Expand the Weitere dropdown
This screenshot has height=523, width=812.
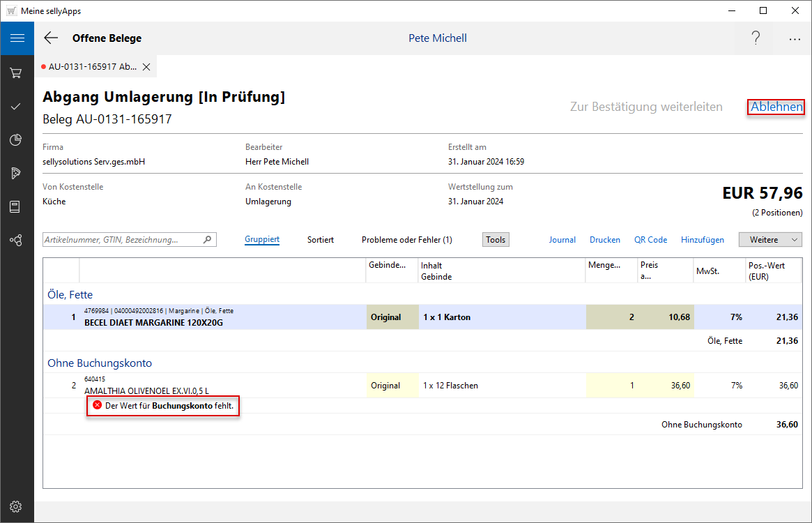(x=770, y=240)
